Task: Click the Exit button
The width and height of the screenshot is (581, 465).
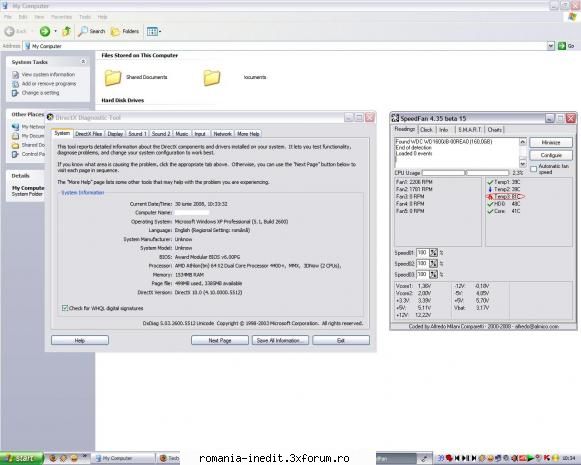Action: point(341,340)
